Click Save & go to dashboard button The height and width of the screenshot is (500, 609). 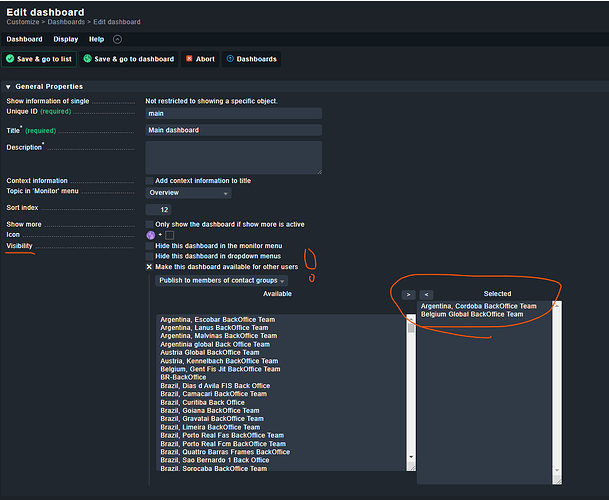129,59
